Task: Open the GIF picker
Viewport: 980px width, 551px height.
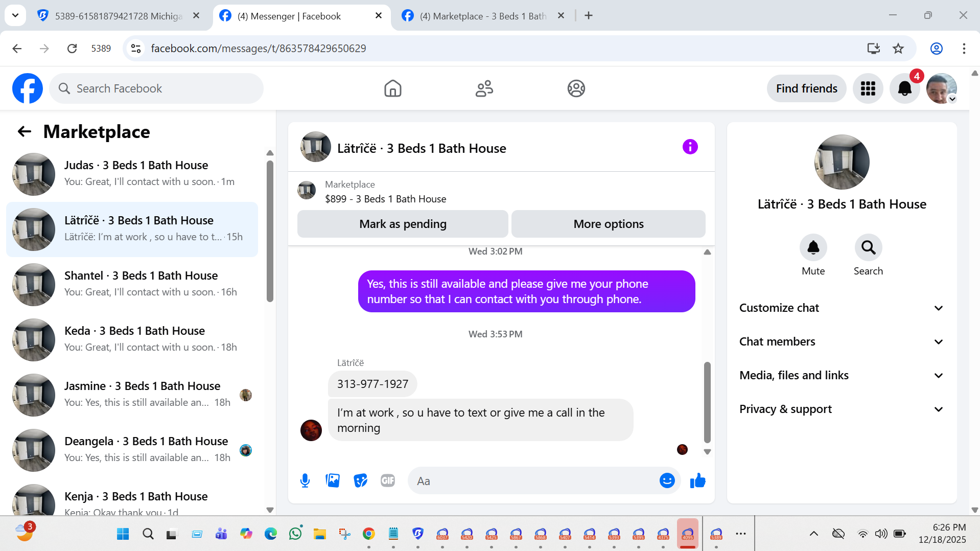Action: tap(388, 481)
